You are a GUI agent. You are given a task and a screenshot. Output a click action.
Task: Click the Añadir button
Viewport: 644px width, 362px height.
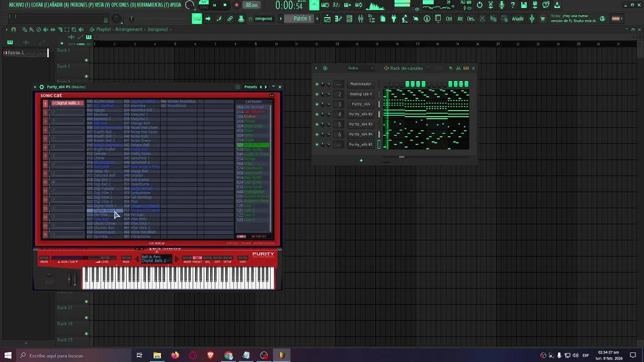point(518,19)
